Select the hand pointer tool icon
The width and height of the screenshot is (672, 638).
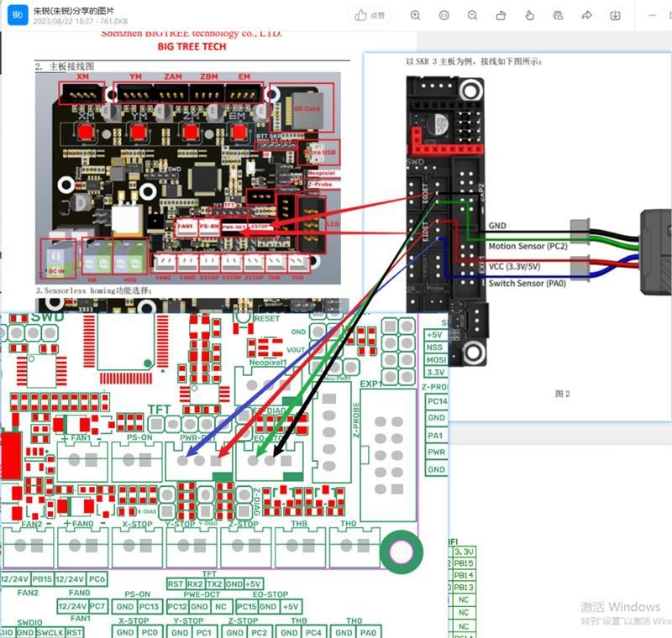[x=530, y=16]
